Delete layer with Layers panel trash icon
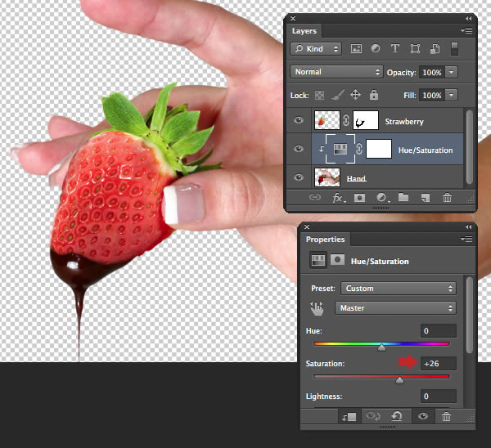491x448 pixels. pyautogui.click(x=447, y=198)
